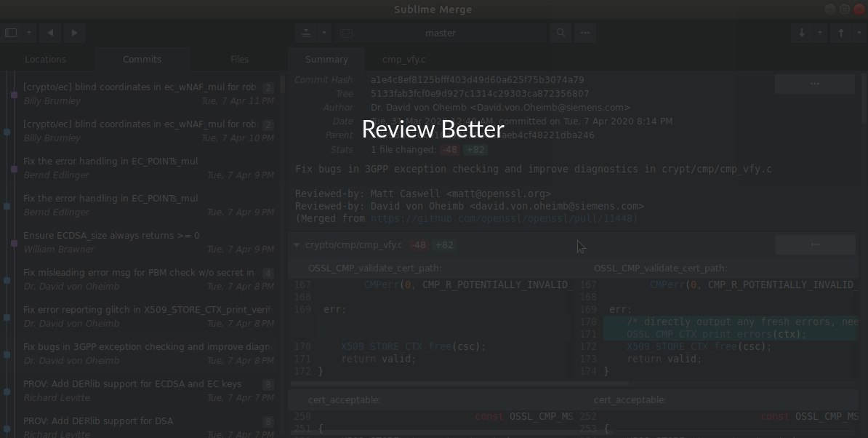Click left cert_acceptable hunk header

pos(345,399)
